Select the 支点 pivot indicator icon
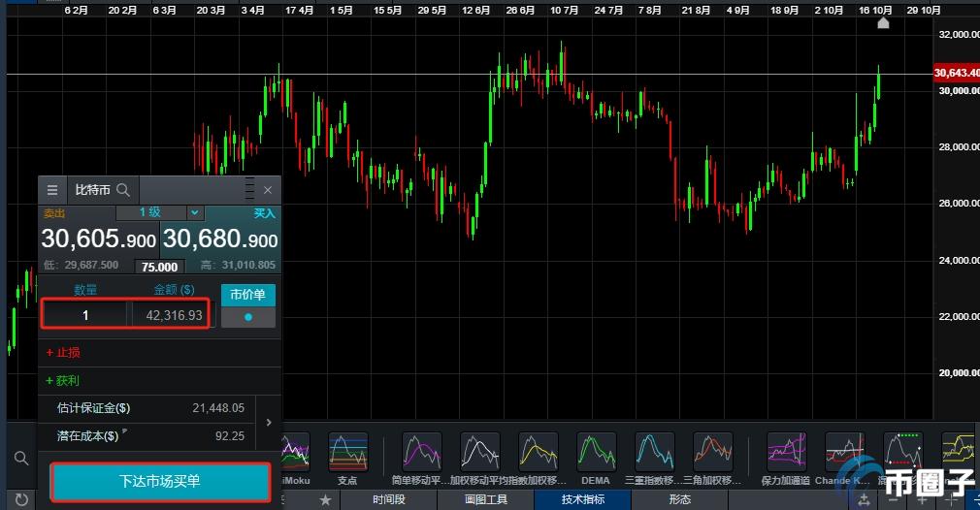This screenshot has height=510, width=980. [x=347, y=453]
